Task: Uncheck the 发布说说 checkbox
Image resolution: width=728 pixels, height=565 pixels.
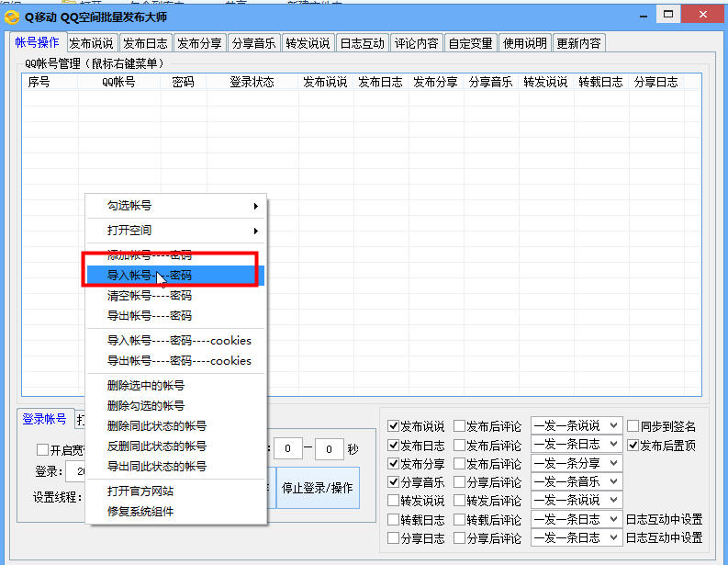Action: [x=393, y=426]
